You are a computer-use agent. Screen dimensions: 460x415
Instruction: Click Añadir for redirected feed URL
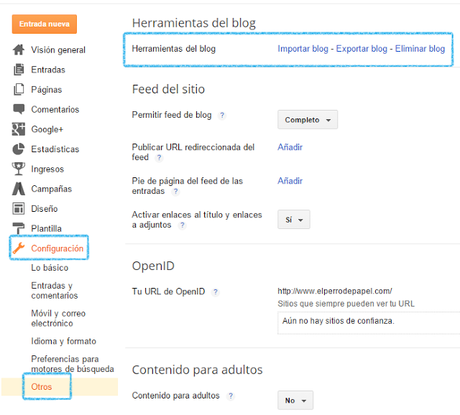(290, 147)
